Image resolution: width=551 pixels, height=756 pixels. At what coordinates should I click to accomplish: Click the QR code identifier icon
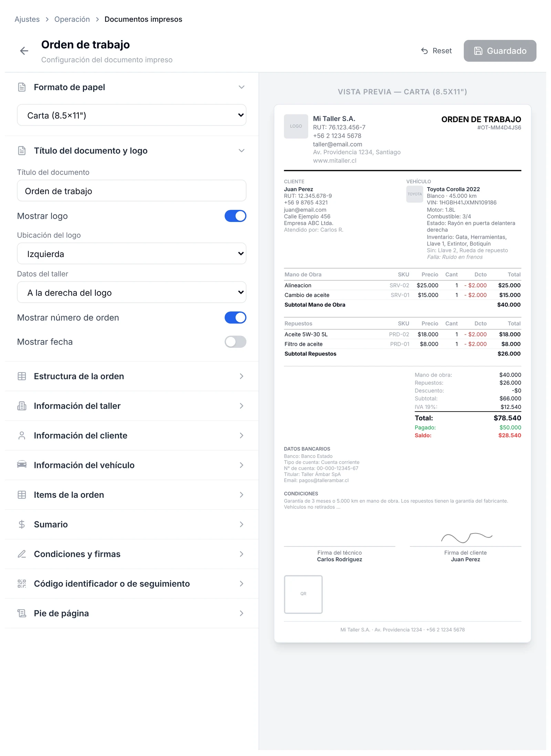coord(22,583)
